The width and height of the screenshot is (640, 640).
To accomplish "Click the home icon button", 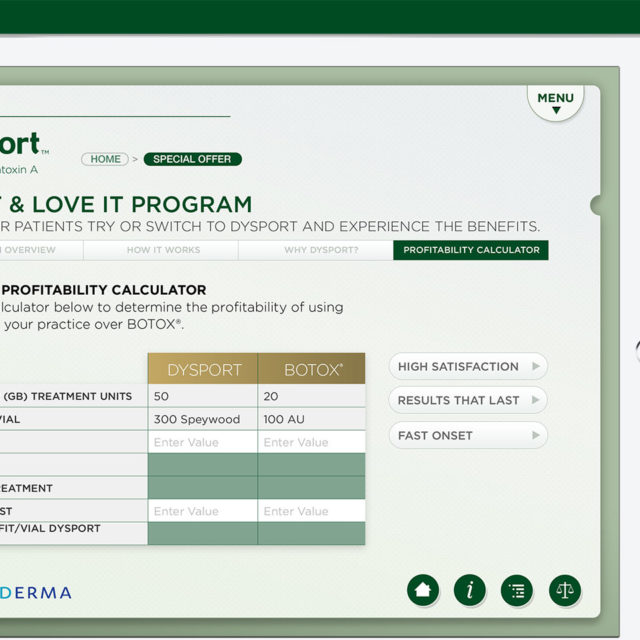I will click(x=423, y=590).
